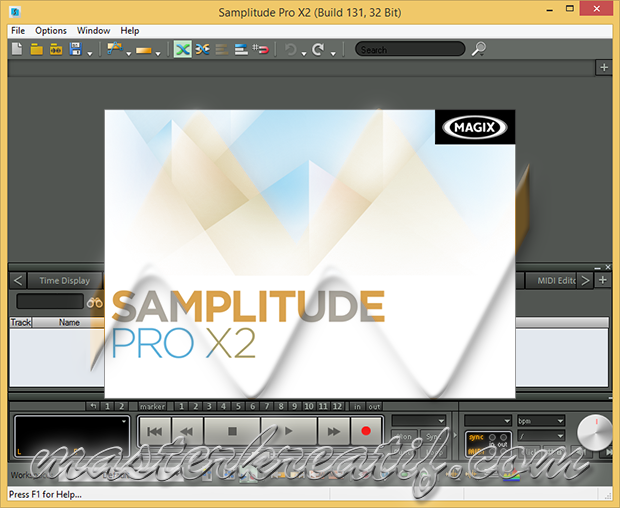Switch to the MIDI Editor tab

pos(552,281)
